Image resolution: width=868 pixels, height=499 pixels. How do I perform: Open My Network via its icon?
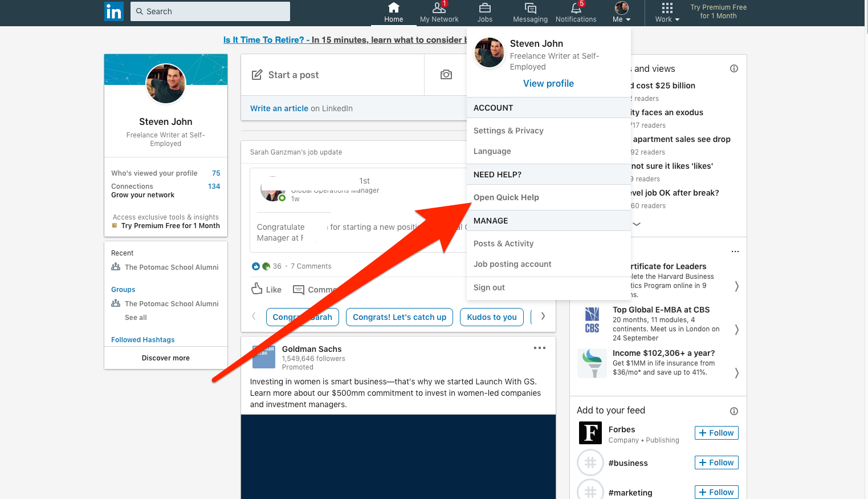coord(439,9)
